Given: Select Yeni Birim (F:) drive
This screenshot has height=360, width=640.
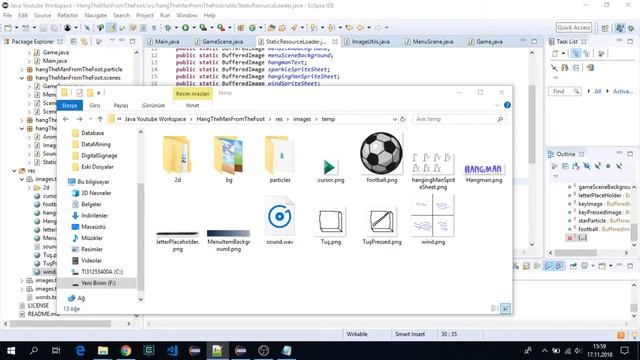Looking at the screenshot, I should [98, 283].
